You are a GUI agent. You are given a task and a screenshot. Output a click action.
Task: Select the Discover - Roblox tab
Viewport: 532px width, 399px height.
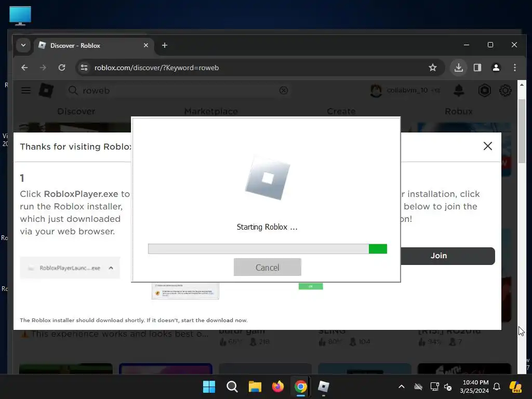[94, 46]
